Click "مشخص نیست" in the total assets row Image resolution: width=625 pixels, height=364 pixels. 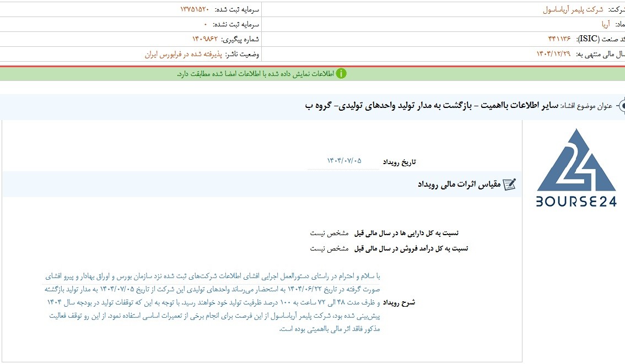tap(329, 233)
